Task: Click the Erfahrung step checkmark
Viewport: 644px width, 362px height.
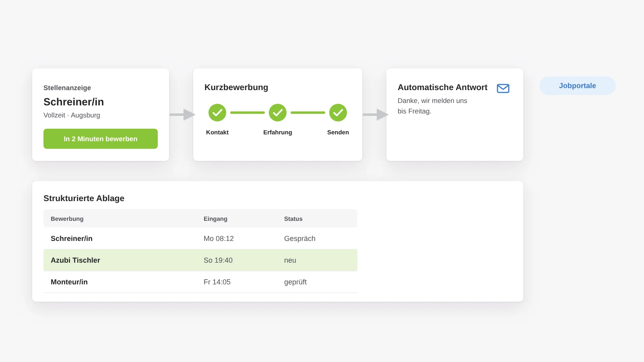Action: click(x=278, y=113)
